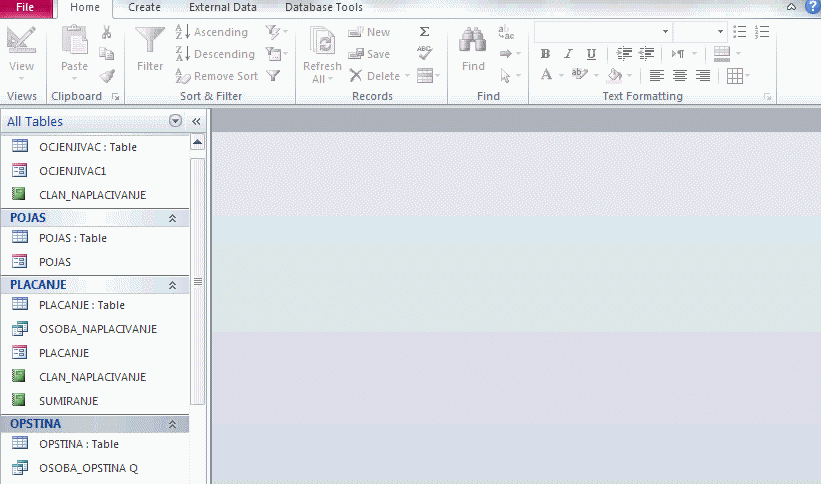Screen dimensions: 821x484
Task: Click the Refresh All icon
Action: 323,41
